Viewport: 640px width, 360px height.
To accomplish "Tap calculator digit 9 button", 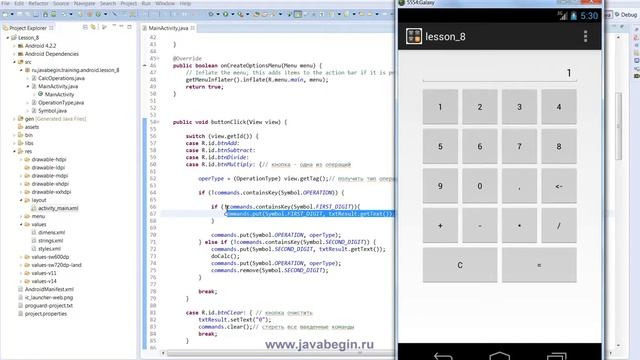I will [440, 186].
